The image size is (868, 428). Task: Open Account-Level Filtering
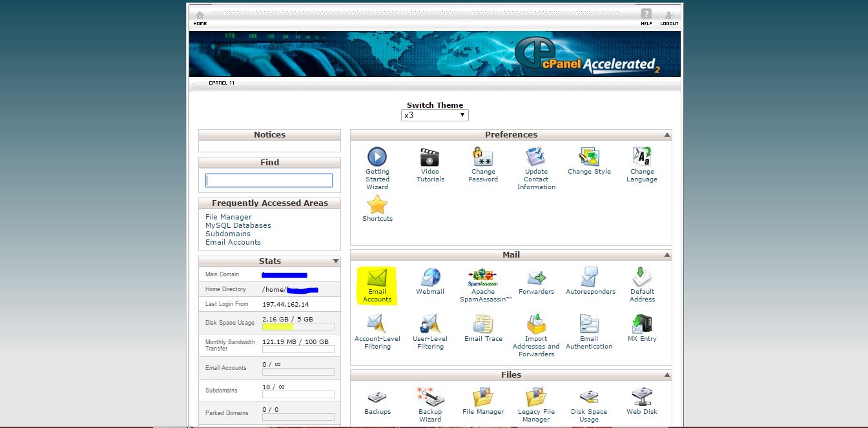point(377,332)
